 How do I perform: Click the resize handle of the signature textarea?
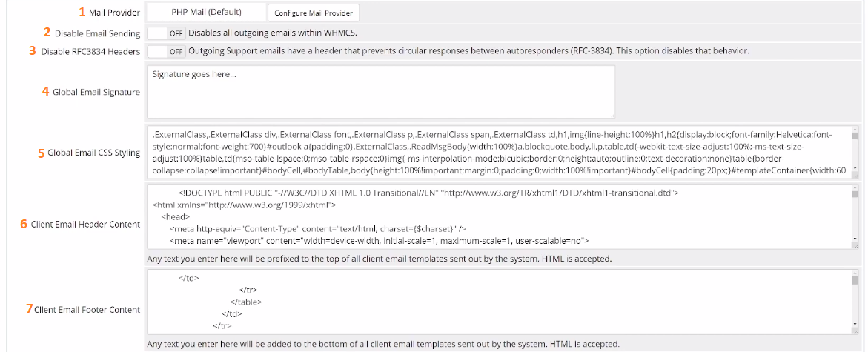tap(611, 113)
